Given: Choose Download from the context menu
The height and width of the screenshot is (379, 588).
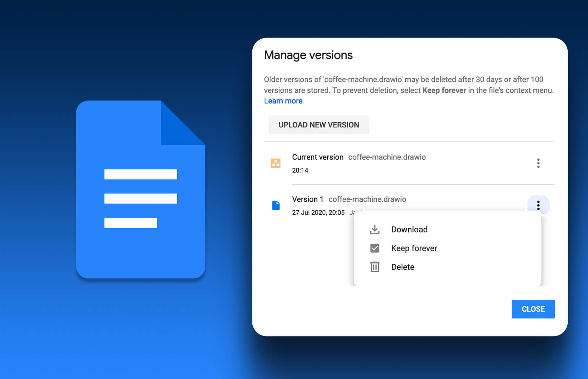Looking at the screenshot, I should 409,230.
